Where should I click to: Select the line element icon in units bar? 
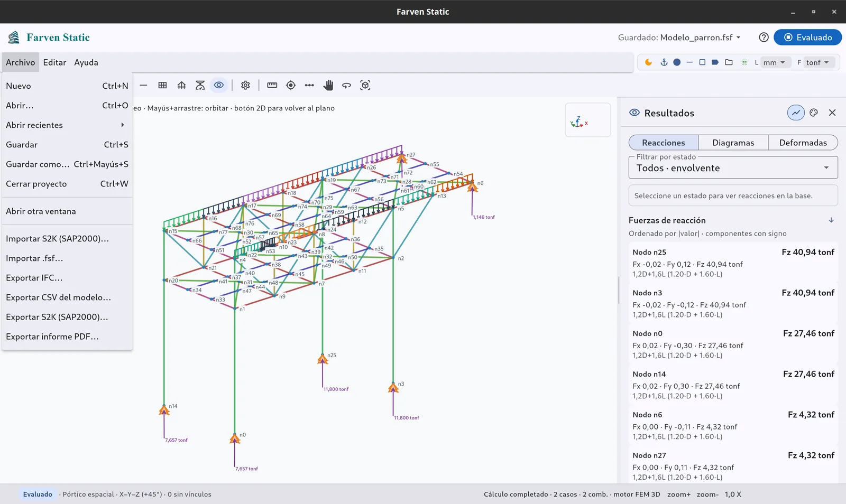point(689,62)
